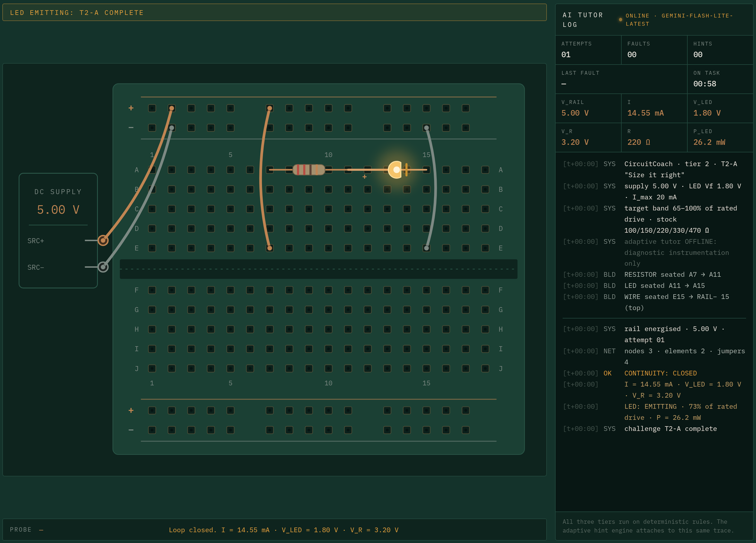Click log line 'LED seated A11 → A15'

pyautogui.click(x=654, y=286)
